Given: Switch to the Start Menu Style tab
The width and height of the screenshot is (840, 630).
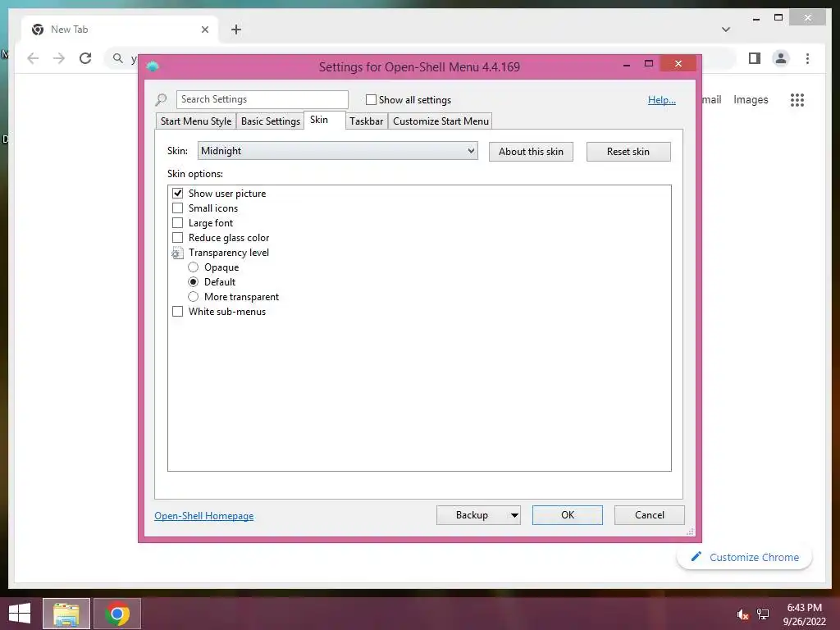Looking at the screenshot, I should point(196,121).
